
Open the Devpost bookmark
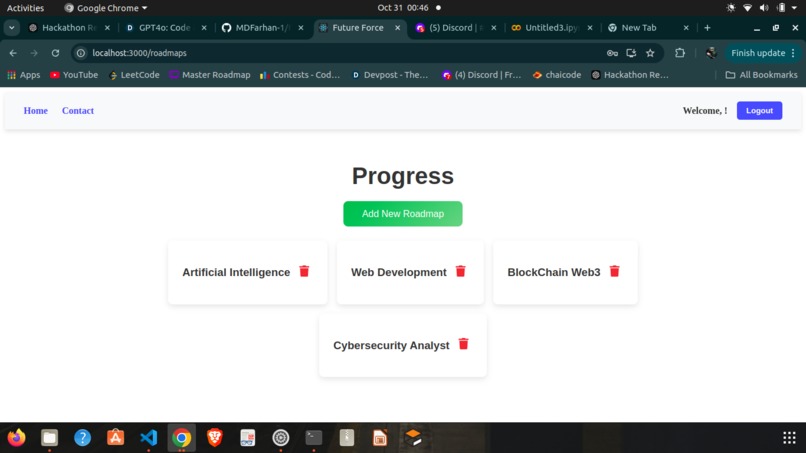pos(390,75)
